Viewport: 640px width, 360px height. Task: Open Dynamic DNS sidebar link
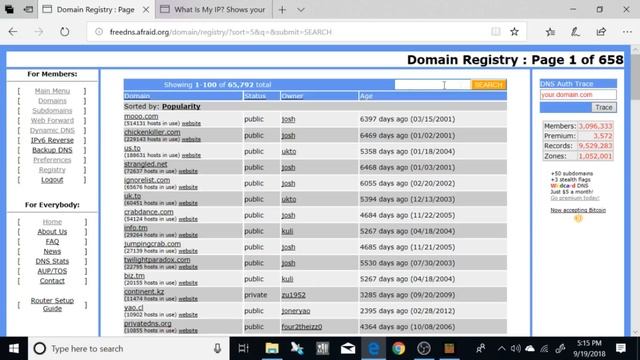point(52,130)
